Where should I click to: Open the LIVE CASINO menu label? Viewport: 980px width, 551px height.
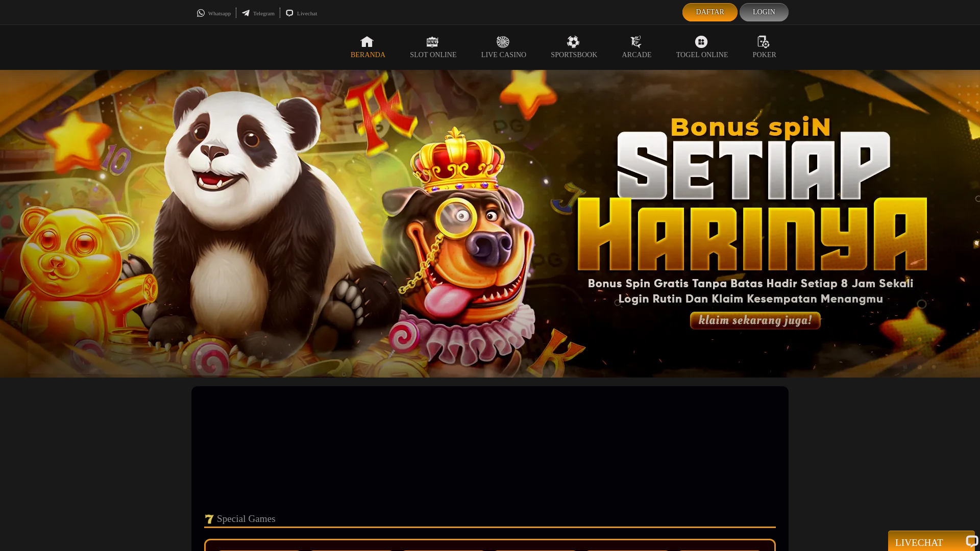[x=503, y=55]
